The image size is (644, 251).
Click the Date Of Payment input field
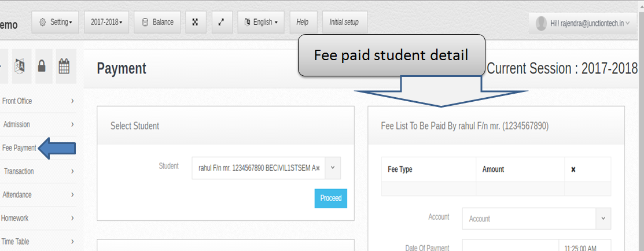click(510, 245)
